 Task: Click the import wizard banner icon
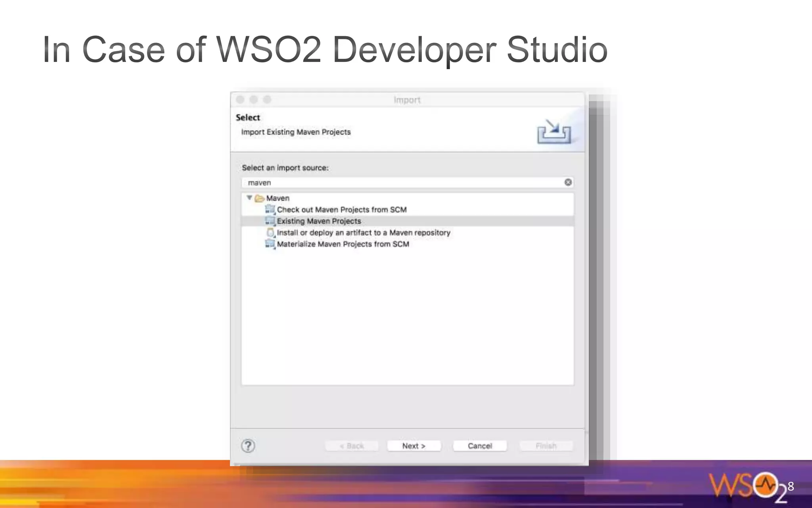coord(554,131)
